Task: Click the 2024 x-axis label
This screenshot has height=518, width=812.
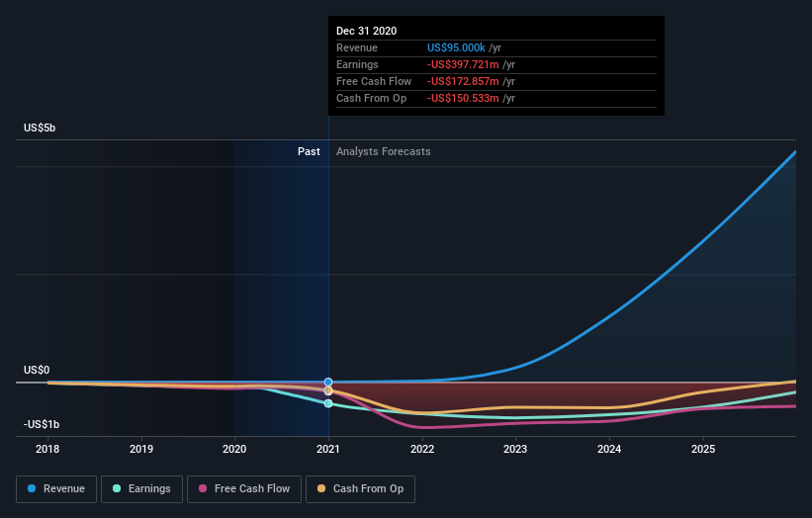Action: point(609,449)
